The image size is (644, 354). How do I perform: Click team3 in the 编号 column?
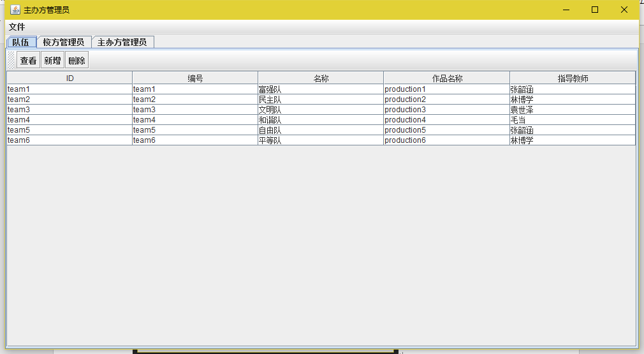(x=195, y=110)
